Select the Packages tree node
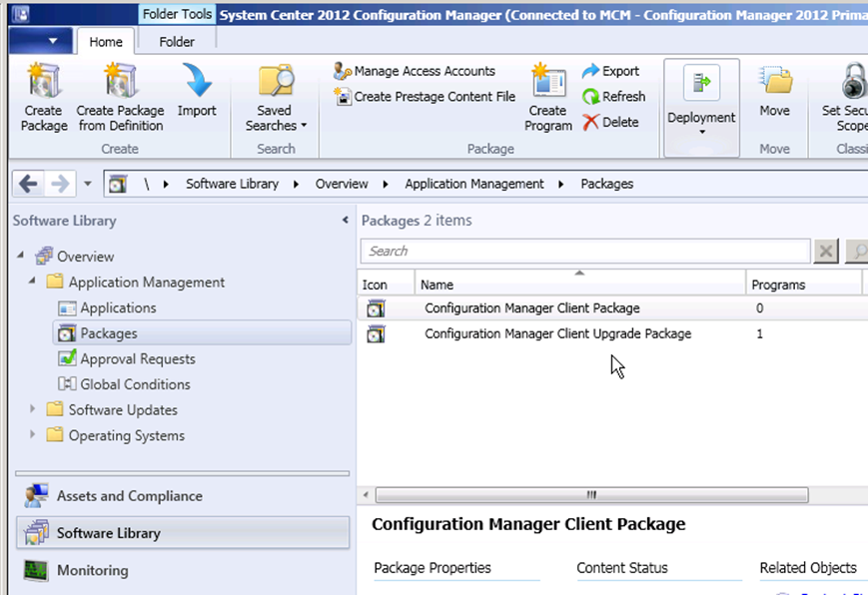Viewport: 868px width, 595px height. pyautogui.click(x=202, y=333)
